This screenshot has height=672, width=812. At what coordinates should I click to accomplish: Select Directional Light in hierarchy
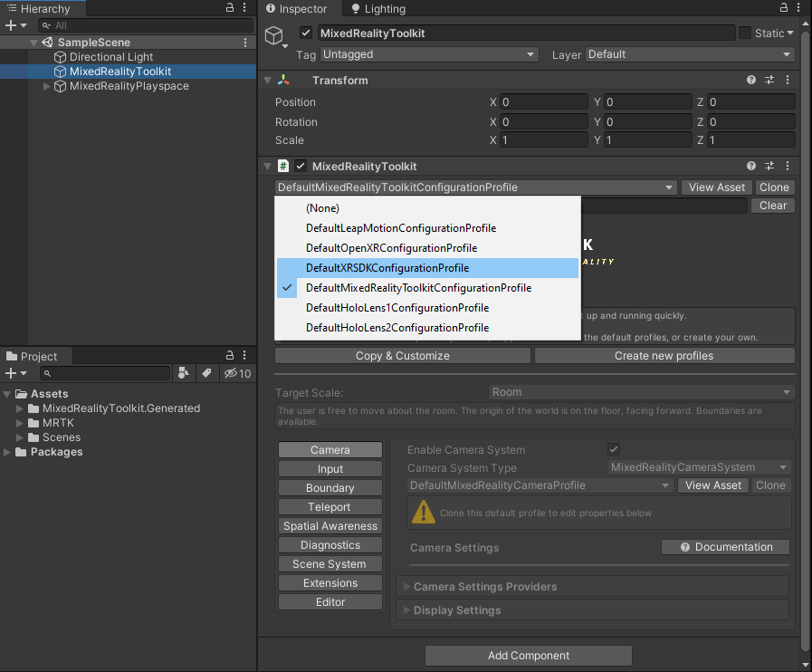click(111, 57)
